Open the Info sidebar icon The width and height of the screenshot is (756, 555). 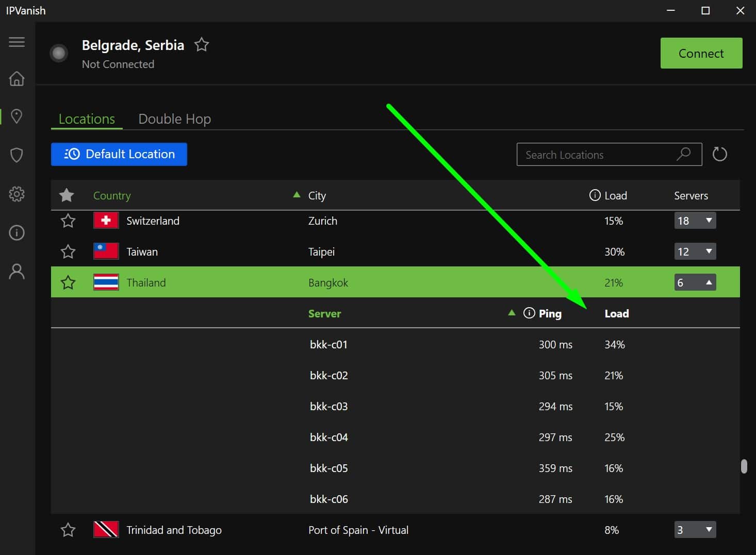(17, 232)
